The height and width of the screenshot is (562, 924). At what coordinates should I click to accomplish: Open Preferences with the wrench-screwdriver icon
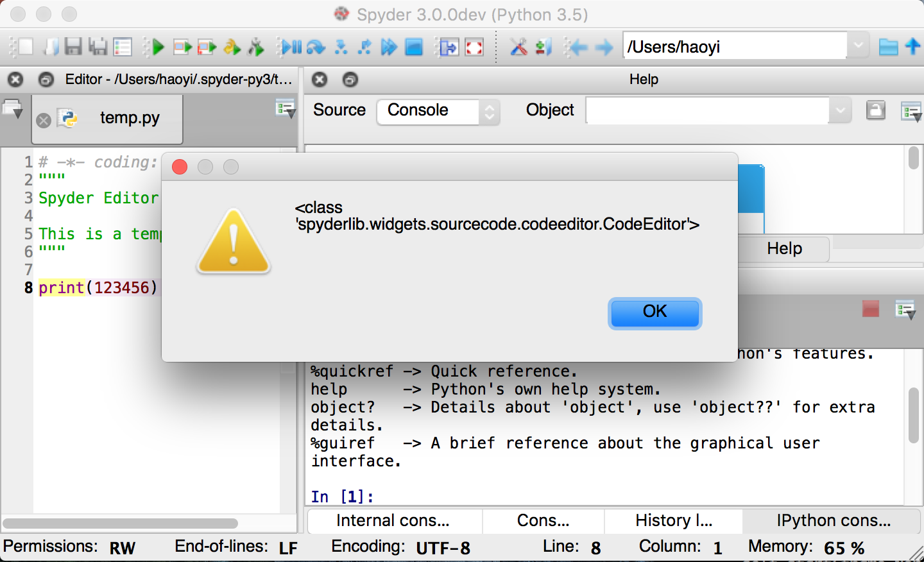coord(518,47)
